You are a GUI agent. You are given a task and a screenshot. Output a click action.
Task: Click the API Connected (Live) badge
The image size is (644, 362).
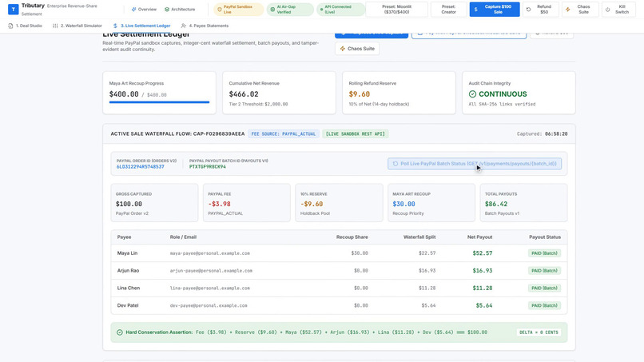tap(340, 9)
